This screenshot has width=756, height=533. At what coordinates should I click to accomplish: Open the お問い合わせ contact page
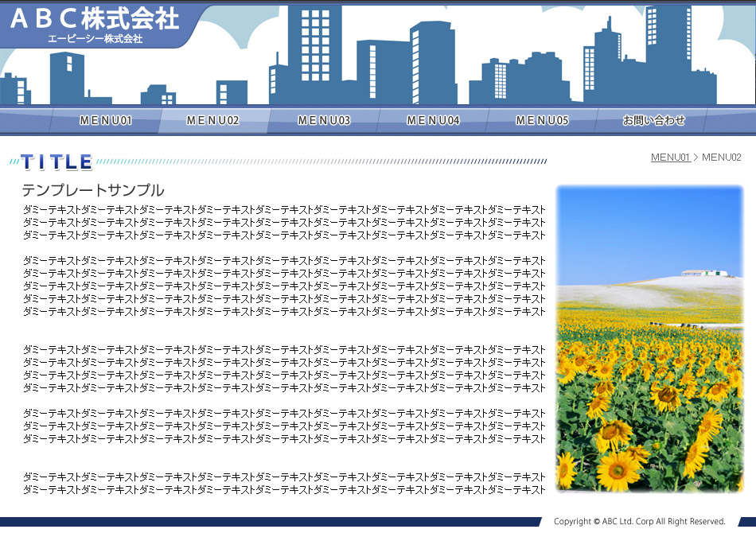tap(653, 120)
